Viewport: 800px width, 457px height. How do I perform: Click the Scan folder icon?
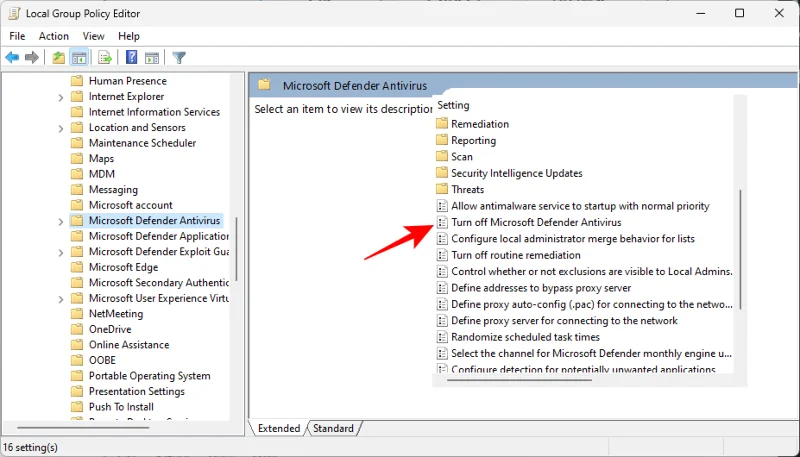click(442, 157)
